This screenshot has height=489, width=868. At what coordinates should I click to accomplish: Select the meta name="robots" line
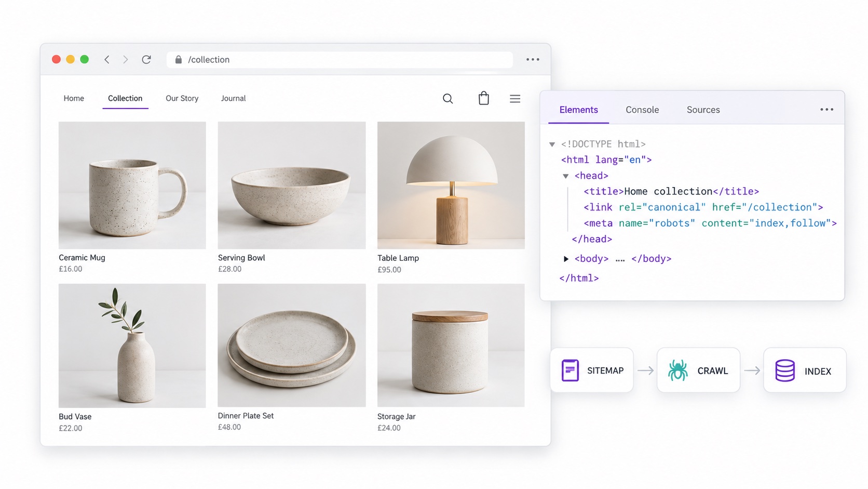710,223
